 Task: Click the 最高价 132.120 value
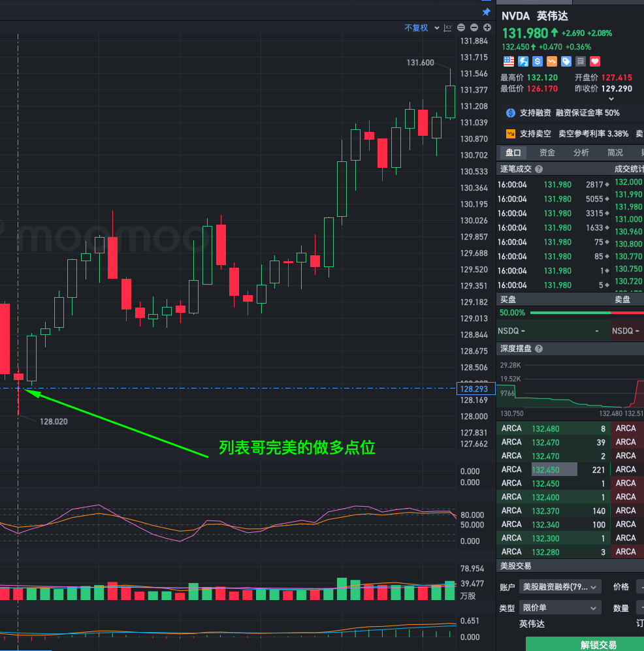pyautogui.click(x=542, y=78)
